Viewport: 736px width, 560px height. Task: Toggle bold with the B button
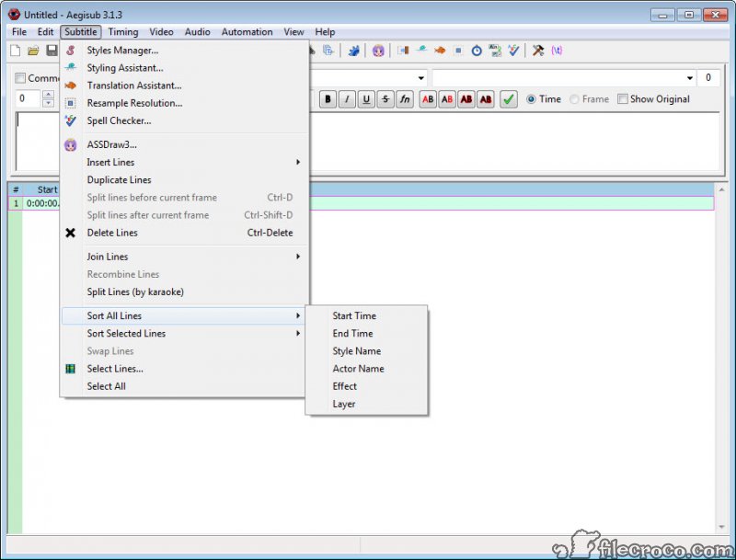[328, 99]
